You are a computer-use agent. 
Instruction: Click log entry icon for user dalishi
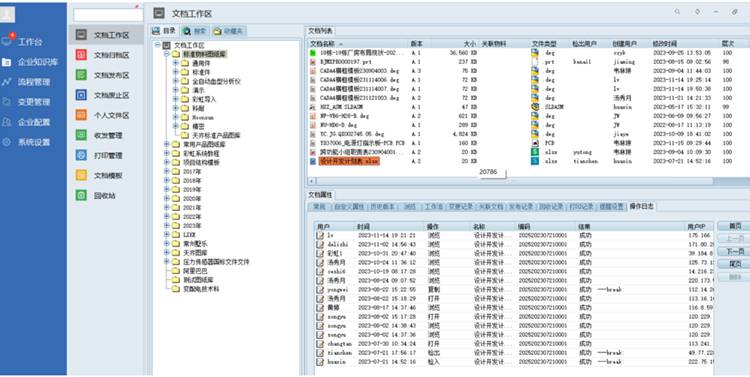tap(320, 244)
